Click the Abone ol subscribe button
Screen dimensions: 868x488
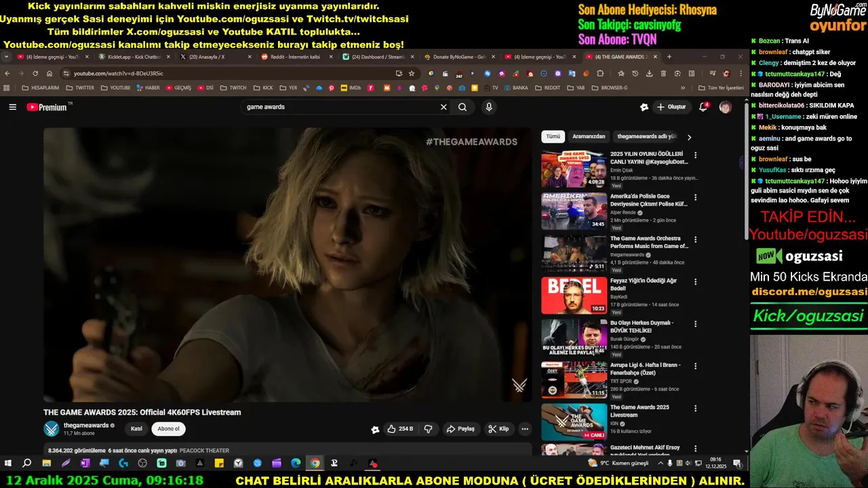tap(169, 429)
